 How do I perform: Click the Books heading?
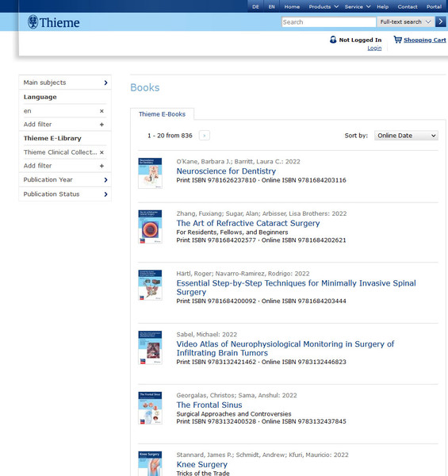coord(144,87)
